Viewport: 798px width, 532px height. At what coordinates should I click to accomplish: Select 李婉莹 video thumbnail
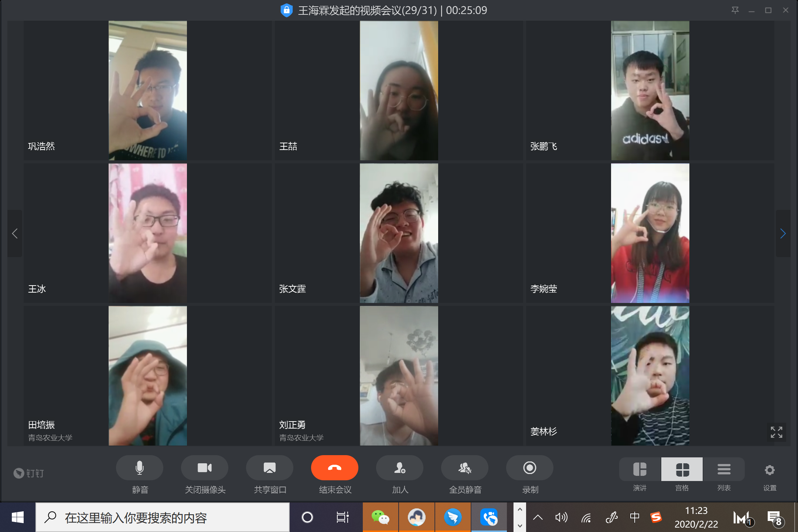coord(650,233)
